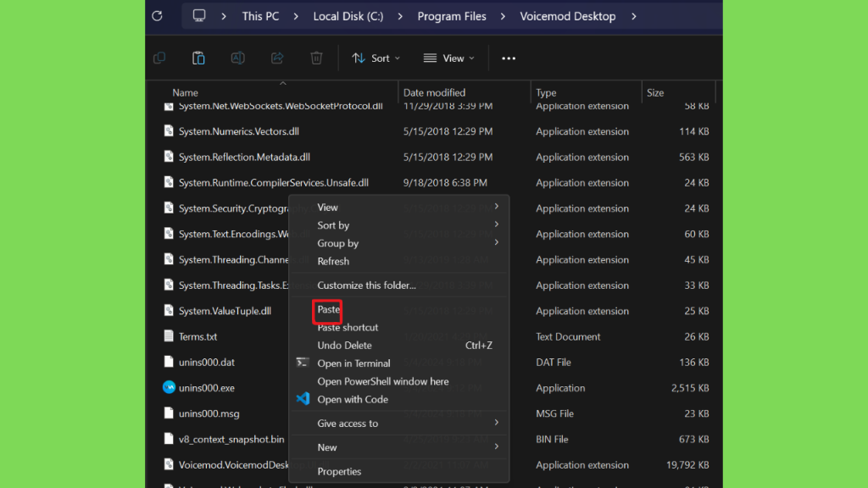Click the Copy icon in toolbar
This screenshot has width=868, height=488.
click(159, 58)
